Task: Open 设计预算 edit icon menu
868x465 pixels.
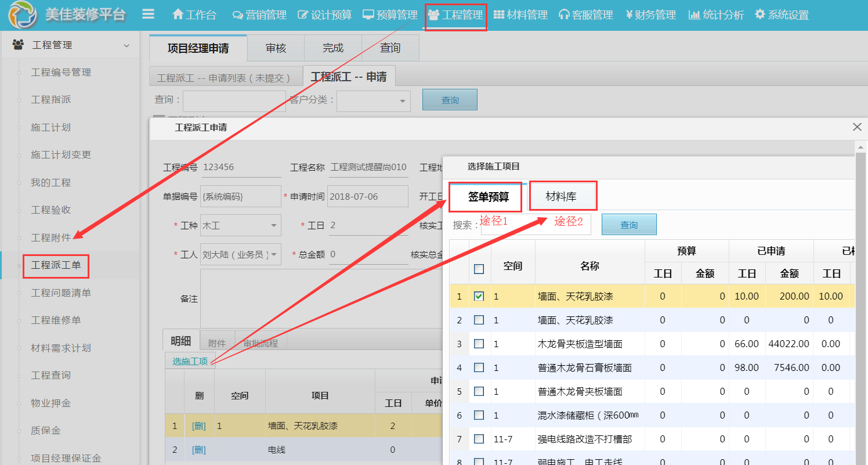Action: tap(324, 15)
